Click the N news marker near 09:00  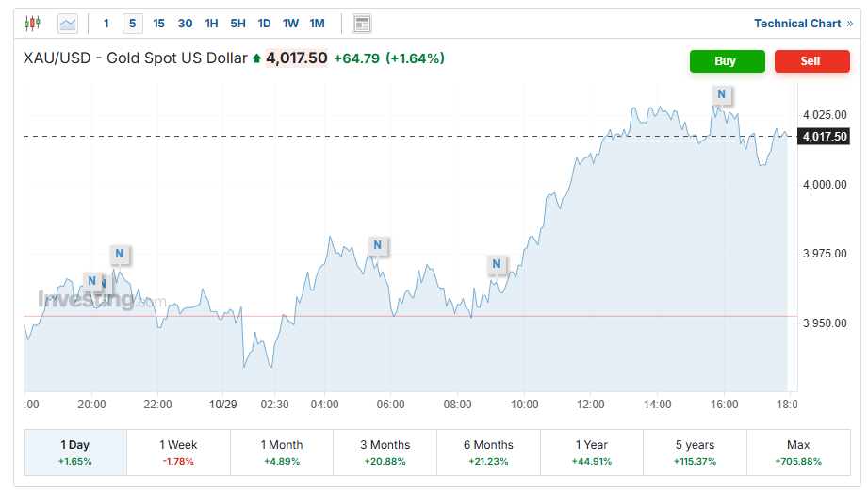(497, 264)
